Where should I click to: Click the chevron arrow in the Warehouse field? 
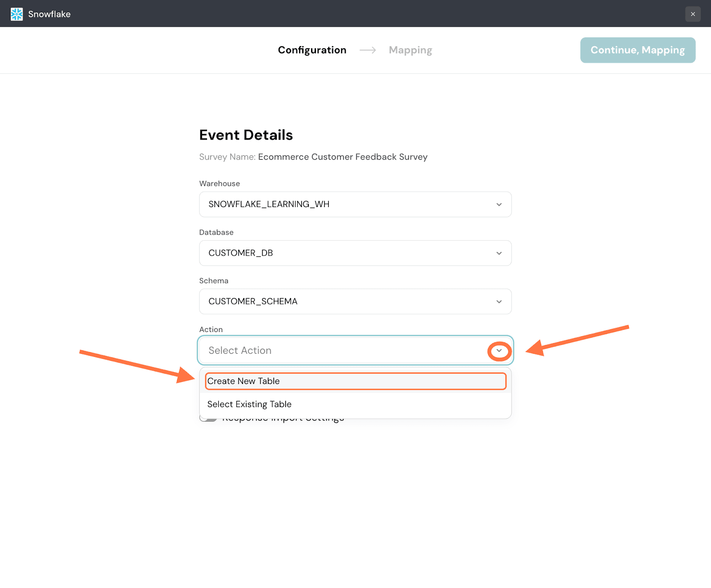point(499,204)
